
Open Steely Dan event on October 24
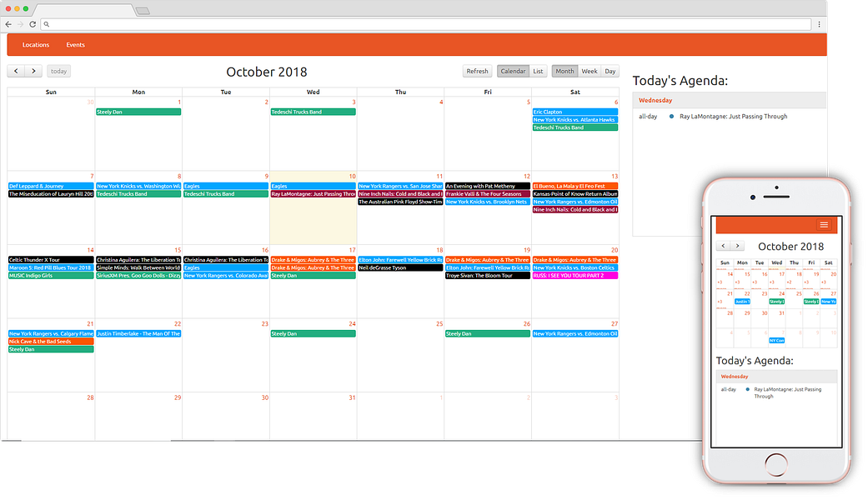(x=313, y=333)
